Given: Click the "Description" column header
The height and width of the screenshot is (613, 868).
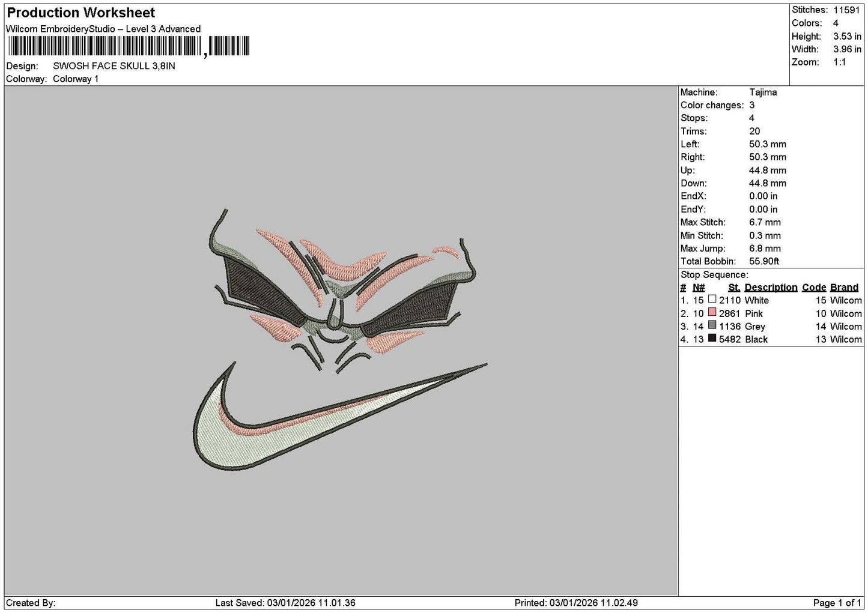Looking at the screenshot, I should click(x=771, y=288).
